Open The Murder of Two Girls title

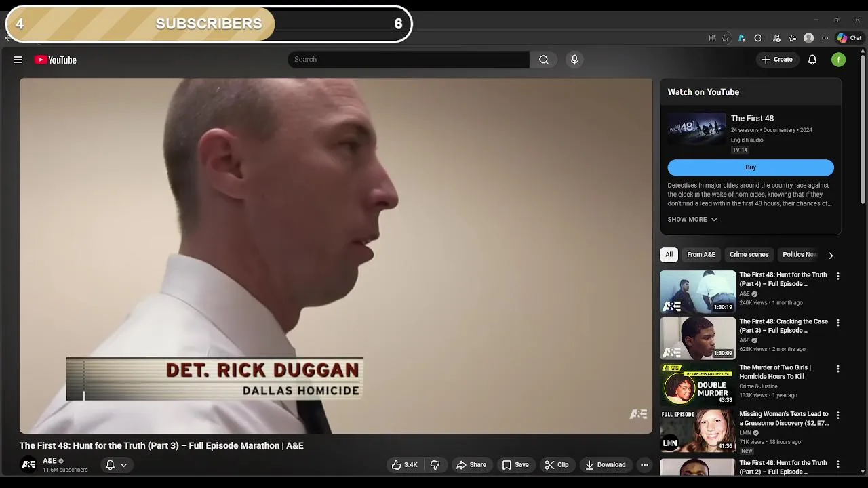pos(775,372)
